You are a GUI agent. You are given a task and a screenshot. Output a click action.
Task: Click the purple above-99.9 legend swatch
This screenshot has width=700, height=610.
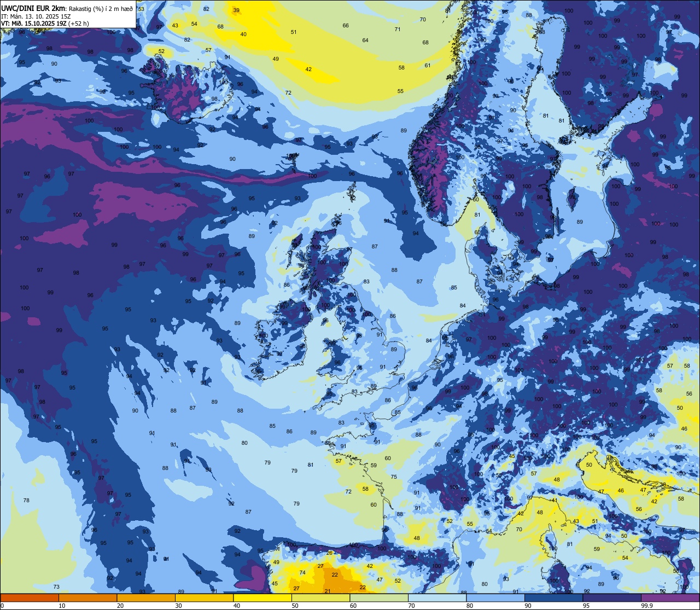(670, 597)
